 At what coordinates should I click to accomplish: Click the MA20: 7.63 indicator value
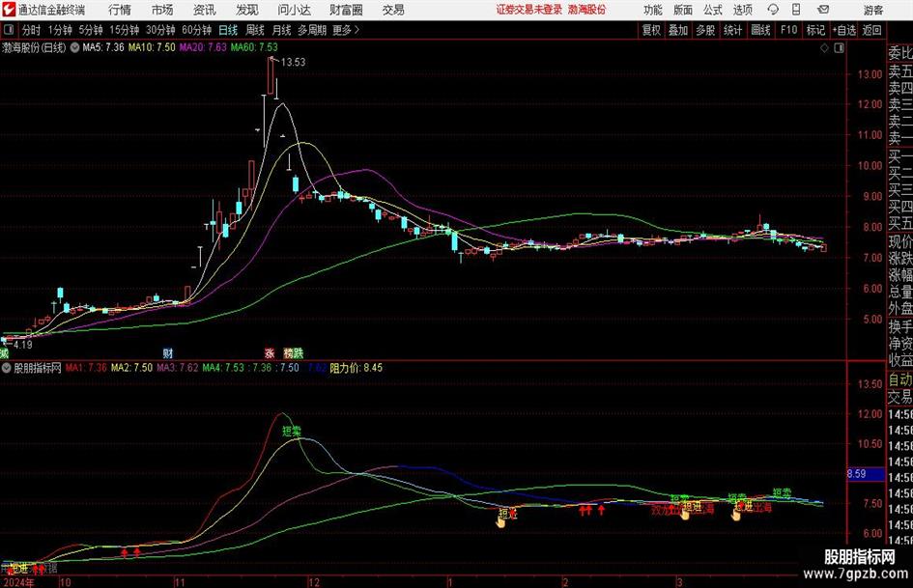click(203, 47)
